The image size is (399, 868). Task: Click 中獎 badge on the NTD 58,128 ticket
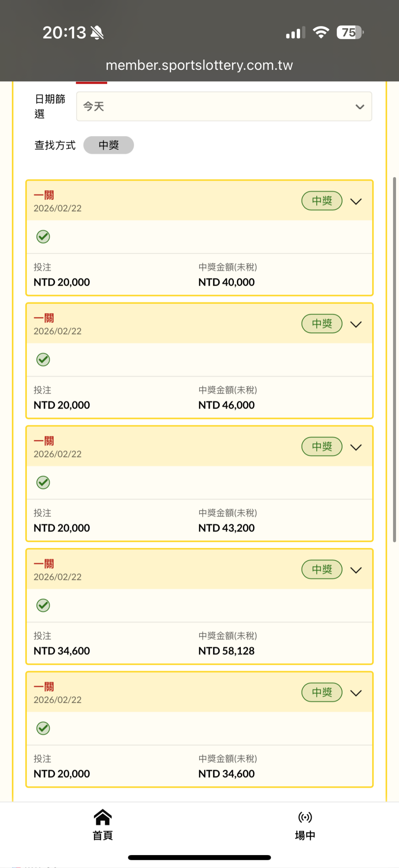pyautogui.click(x=322, y=569)
